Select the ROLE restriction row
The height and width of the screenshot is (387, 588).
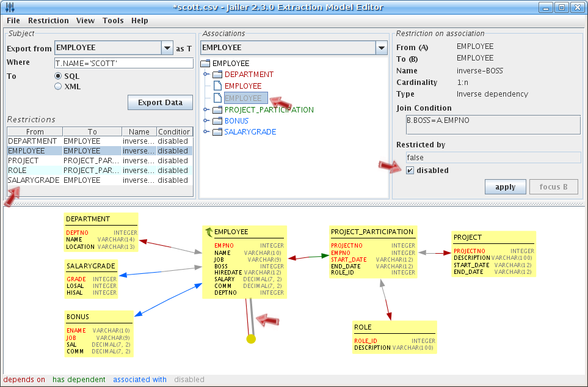(100, 171)
